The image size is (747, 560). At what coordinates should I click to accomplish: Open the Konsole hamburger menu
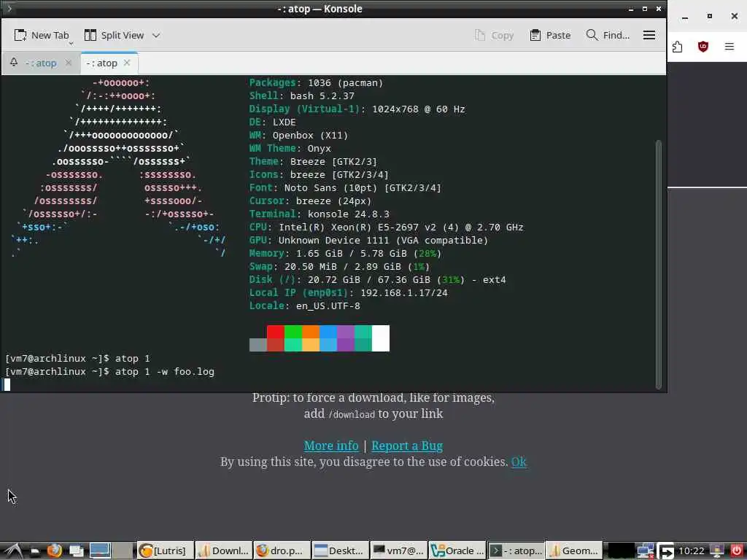tap(649, 35)
